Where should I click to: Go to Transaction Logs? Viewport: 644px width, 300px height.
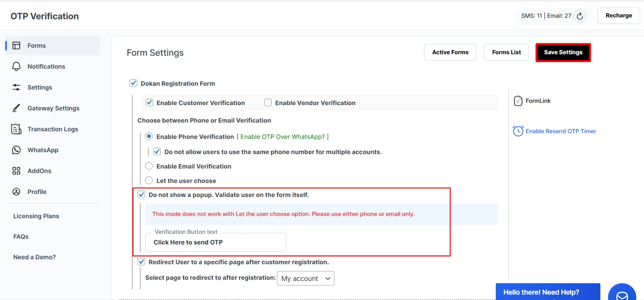[x=53, y=129]
